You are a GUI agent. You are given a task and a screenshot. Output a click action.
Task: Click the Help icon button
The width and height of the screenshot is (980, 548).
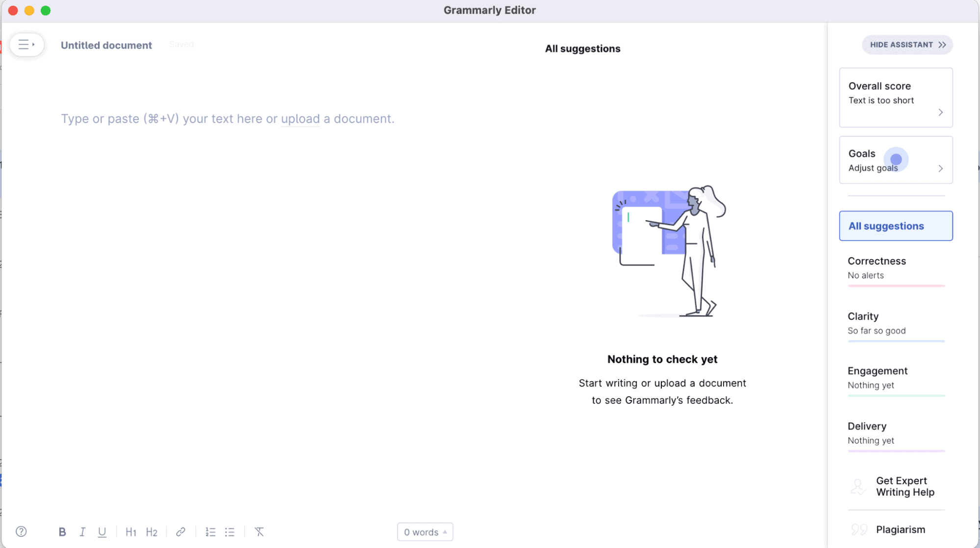[x=21, y=532]
